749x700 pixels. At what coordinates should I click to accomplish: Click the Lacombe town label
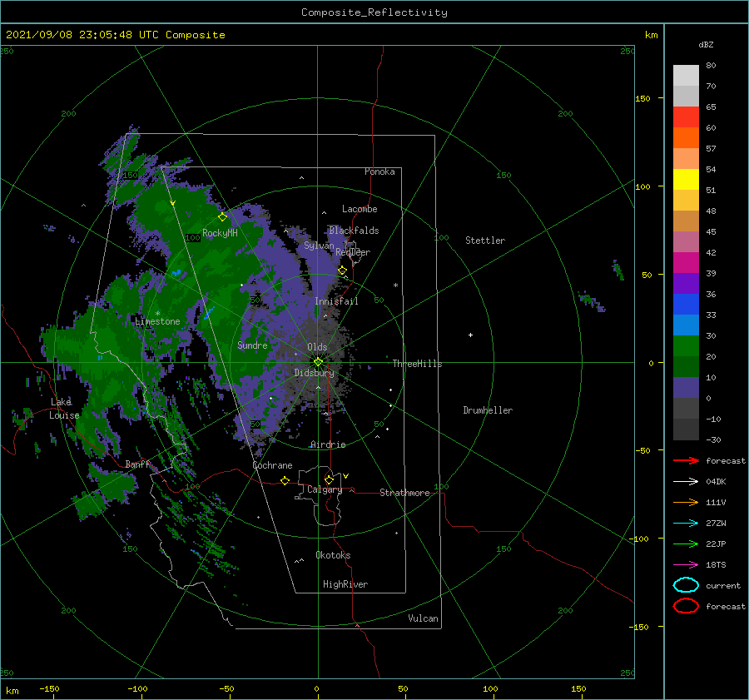tap(360, 209)
